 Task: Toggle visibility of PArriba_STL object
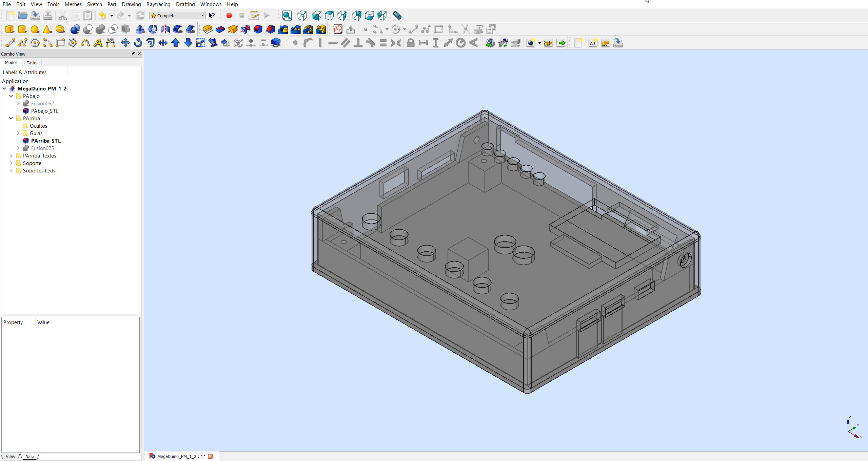(46, 141)
